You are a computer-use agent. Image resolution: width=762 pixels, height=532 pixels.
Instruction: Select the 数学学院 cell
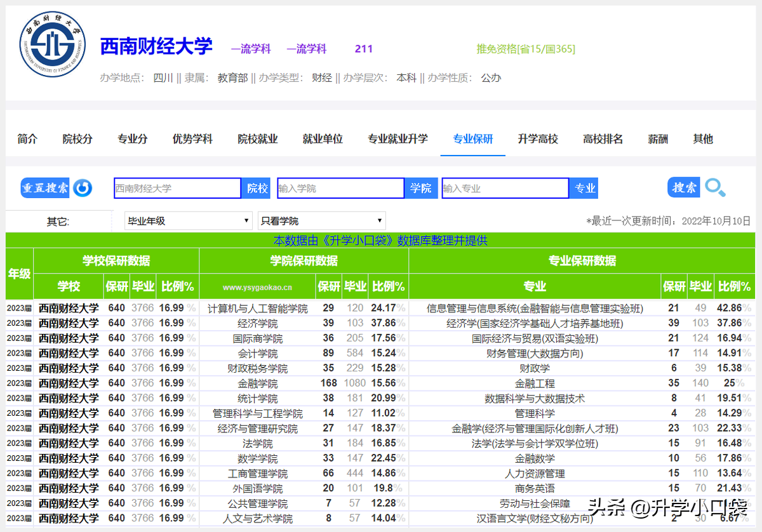258,458
